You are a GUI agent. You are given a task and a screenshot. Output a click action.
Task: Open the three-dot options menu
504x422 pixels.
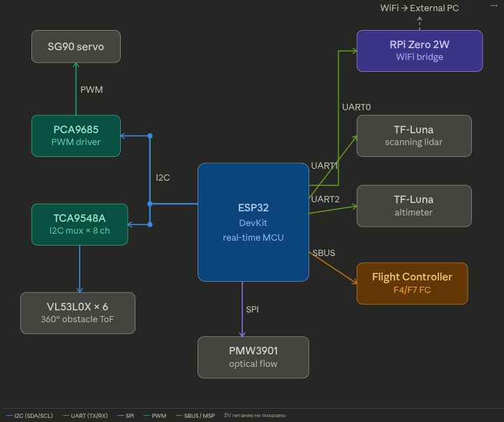[494, 6]
